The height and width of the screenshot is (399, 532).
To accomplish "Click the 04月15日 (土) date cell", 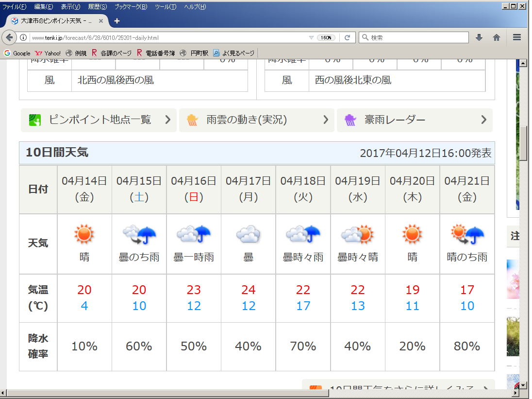I will coord(139,190).
